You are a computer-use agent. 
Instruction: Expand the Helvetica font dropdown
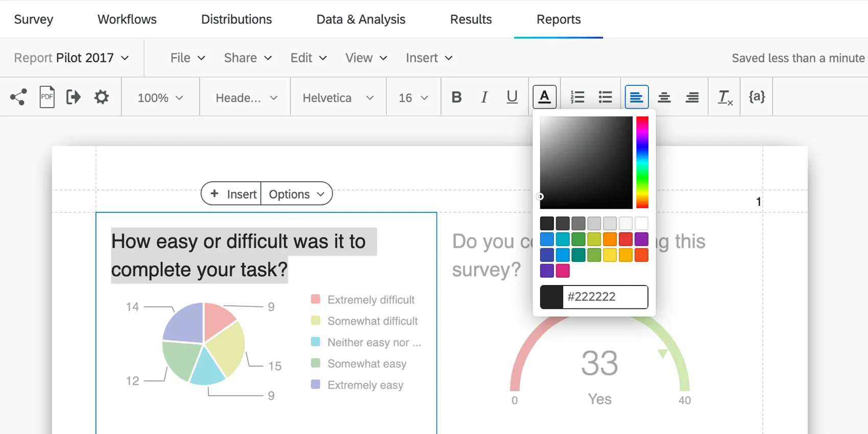[337, 97]
